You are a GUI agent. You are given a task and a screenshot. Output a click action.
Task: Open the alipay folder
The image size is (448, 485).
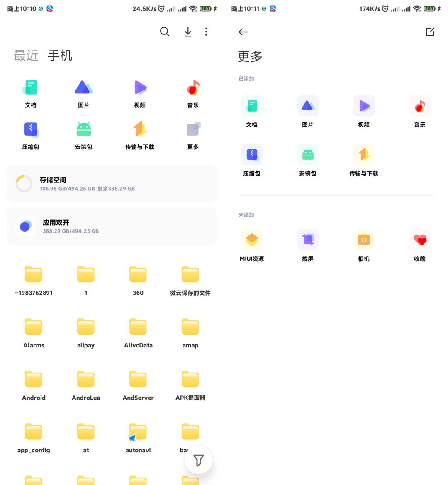86,333
